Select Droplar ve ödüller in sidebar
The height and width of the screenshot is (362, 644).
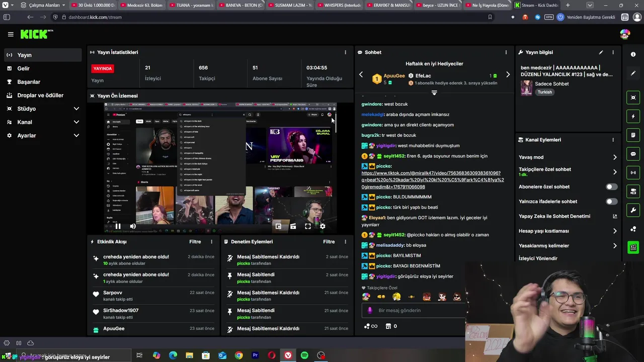tap(43, 96)
